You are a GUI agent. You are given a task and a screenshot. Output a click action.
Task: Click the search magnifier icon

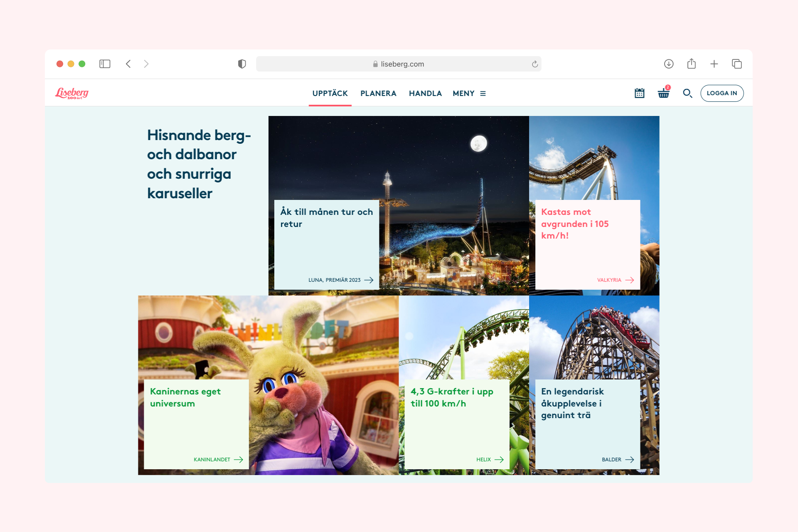point(687,93)
